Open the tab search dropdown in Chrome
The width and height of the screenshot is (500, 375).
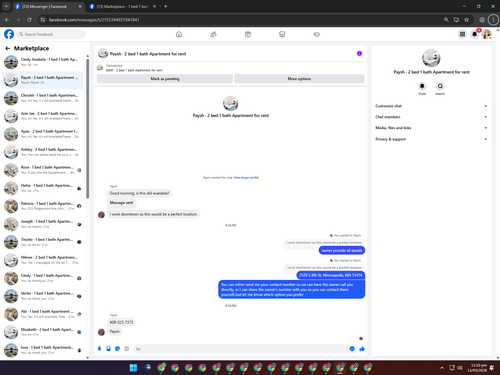point(6,6)
